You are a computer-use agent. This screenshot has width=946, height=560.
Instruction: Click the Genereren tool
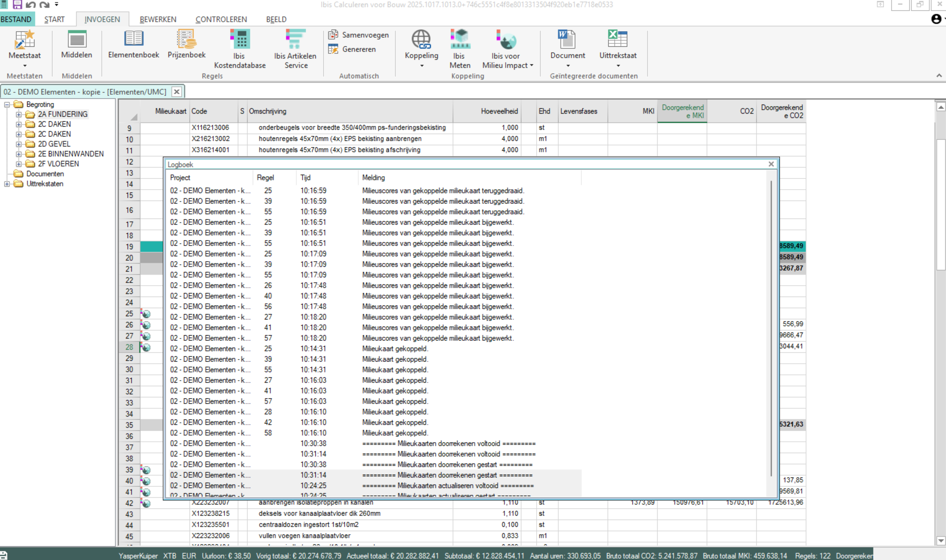pyautogui.click(x=354, y=49)
